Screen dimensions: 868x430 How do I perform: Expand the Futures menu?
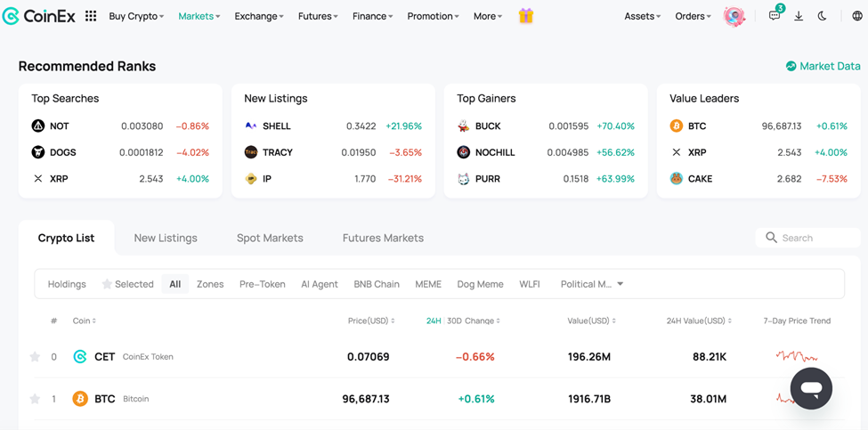point(319,16)
